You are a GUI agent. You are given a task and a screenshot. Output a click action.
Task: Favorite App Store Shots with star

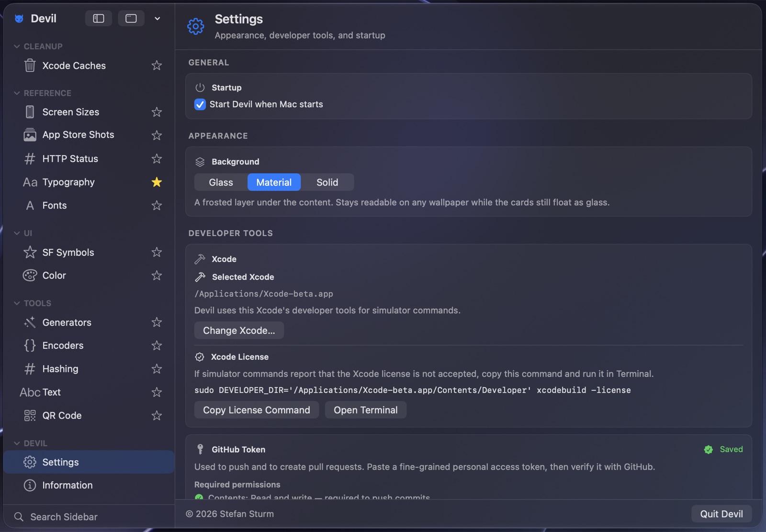pos(157,135)
